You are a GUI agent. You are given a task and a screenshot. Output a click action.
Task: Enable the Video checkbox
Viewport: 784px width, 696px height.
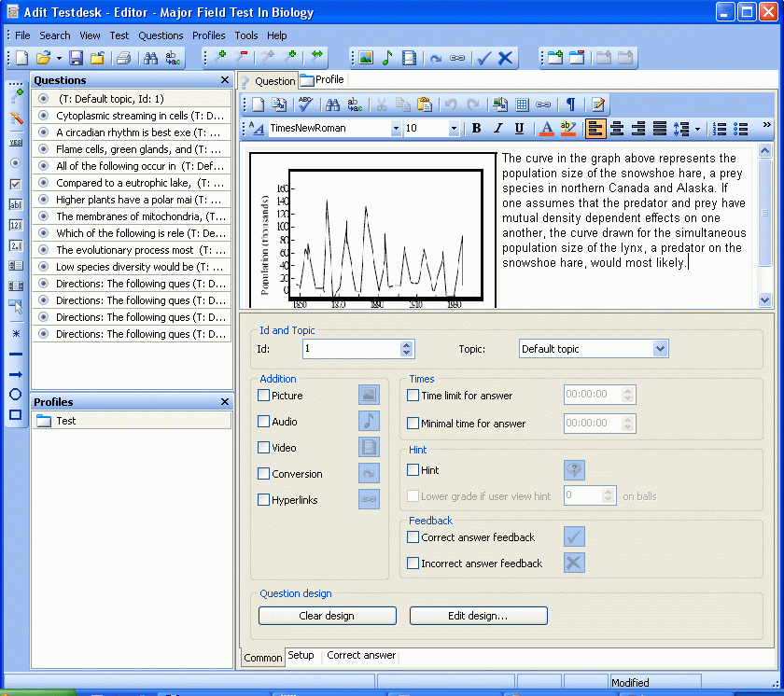(x=263, y=448)
